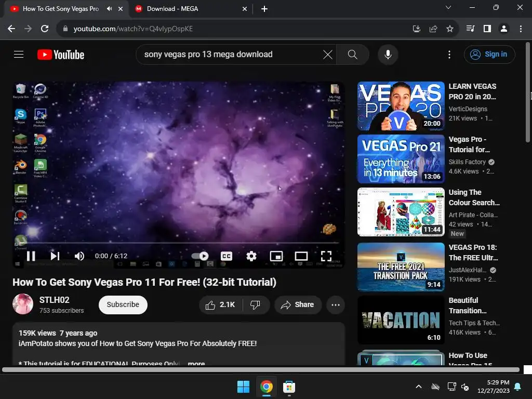Viewport: 532px width, 399px height.
Task: Open the tab search chevron
Action: tap(448, 7)
